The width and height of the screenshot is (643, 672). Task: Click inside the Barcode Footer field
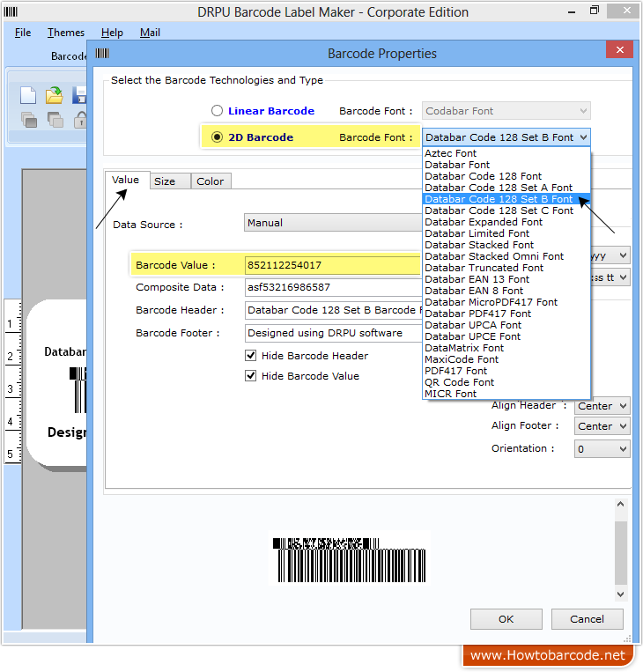point(333,333)
